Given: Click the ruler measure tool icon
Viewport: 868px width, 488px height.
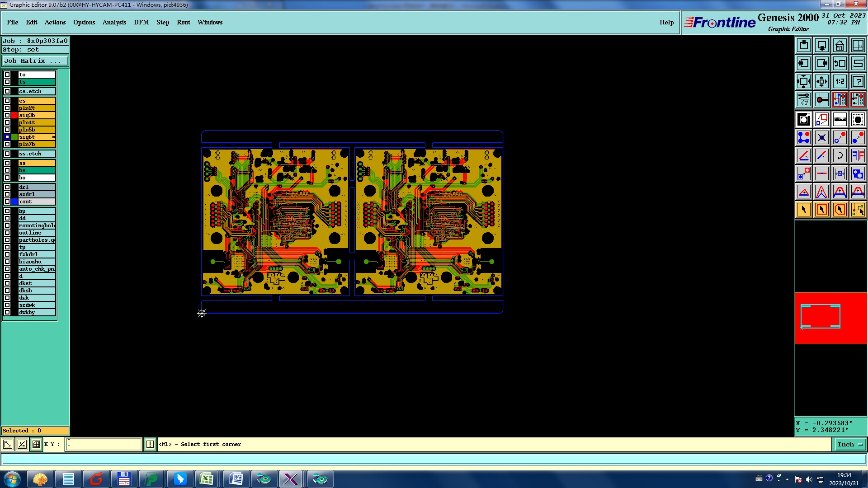Looking at the screenshot, I should click(840, 119).
